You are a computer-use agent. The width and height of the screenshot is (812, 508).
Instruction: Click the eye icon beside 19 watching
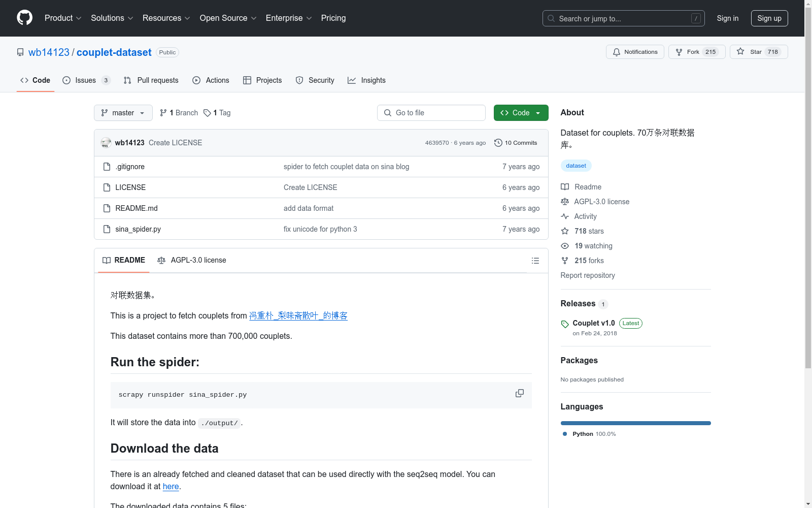click(x=565, y=246)
